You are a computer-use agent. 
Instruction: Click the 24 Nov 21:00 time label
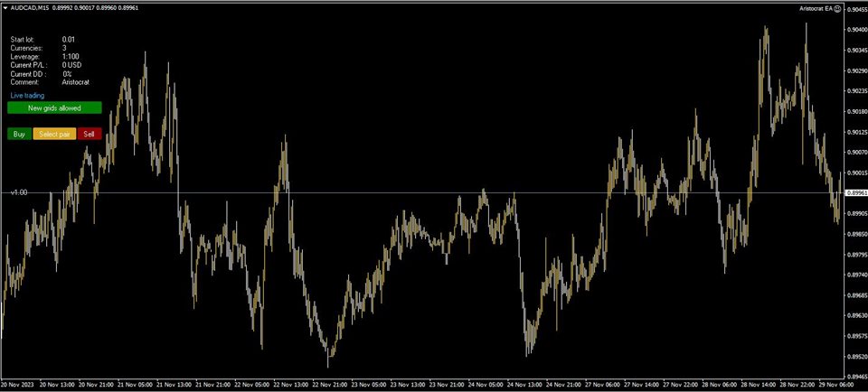[x=563, y=384]
